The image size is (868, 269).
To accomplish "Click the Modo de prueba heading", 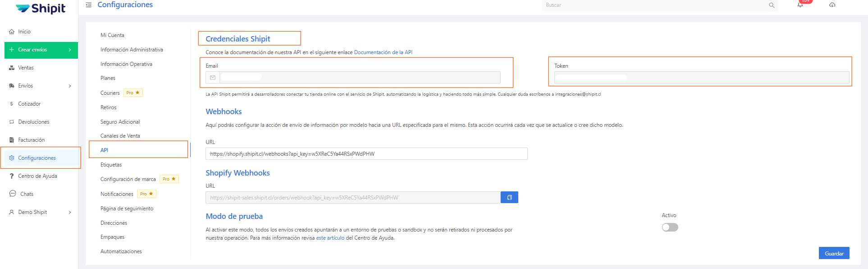I will point(234,216).
